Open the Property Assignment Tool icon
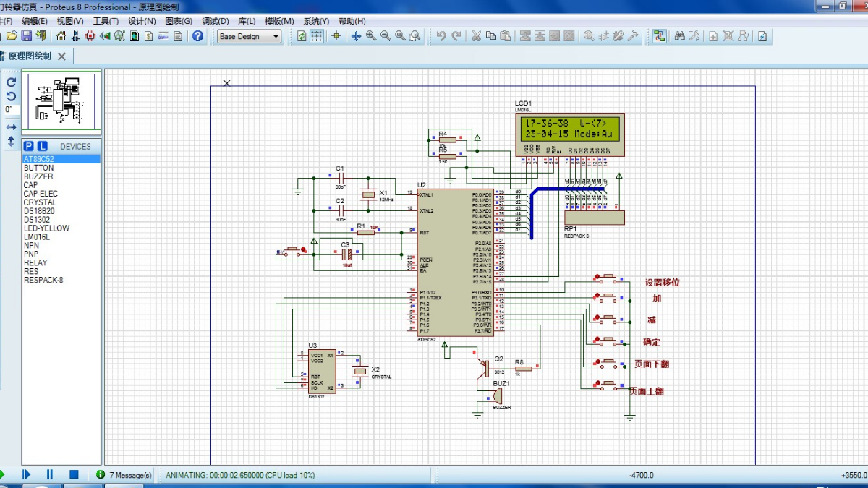Screen dimensions: 868x488 [x=694, y=36]
